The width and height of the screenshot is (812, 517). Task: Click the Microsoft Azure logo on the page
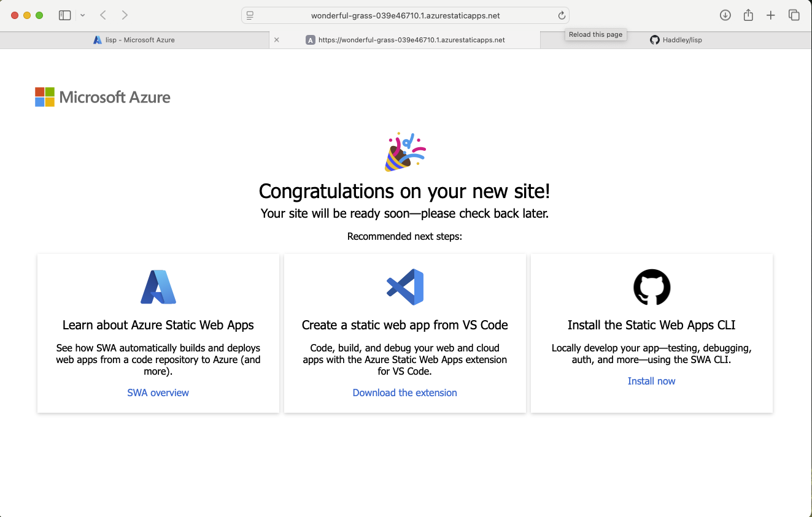tap(102, 96)
